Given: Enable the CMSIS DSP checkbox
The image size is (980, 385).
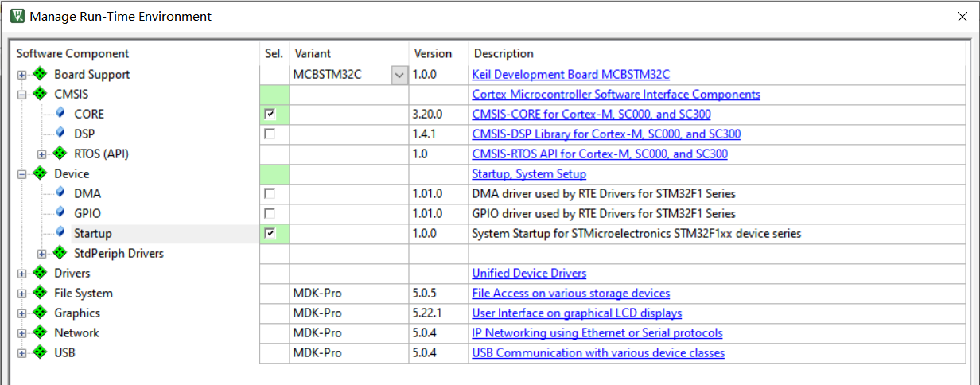Looking at the screenshot, I should coord(270,134).
